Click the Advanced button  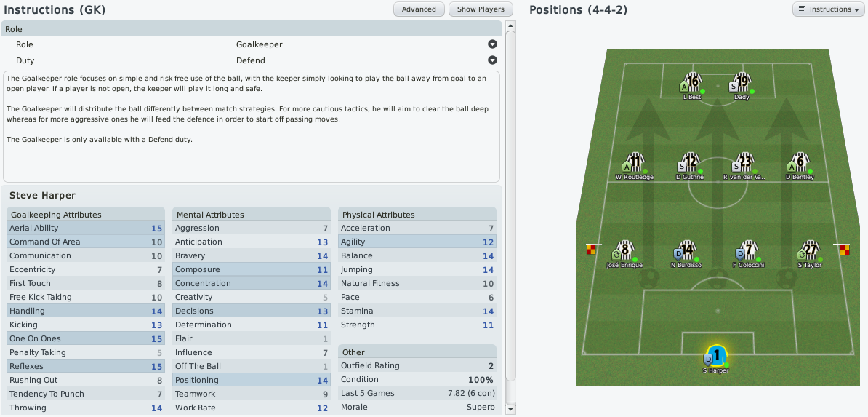[x=419, y=9]
